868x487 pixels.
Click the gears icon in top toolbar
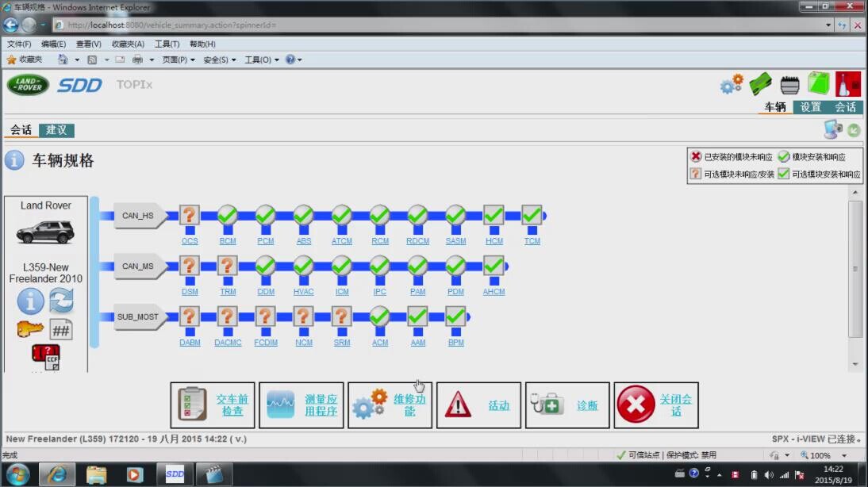732,84
